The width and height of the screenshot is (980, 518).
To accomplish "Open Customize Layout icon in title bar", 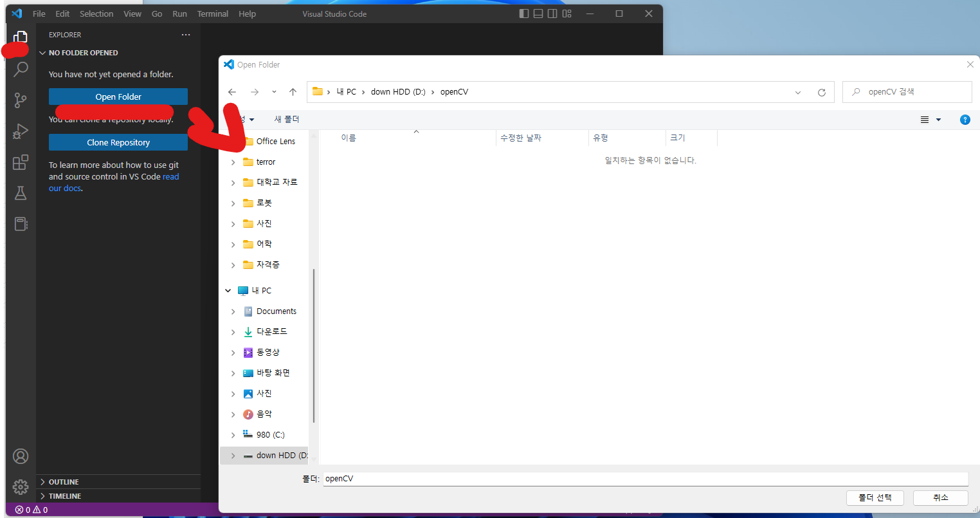I will point(567,14).
